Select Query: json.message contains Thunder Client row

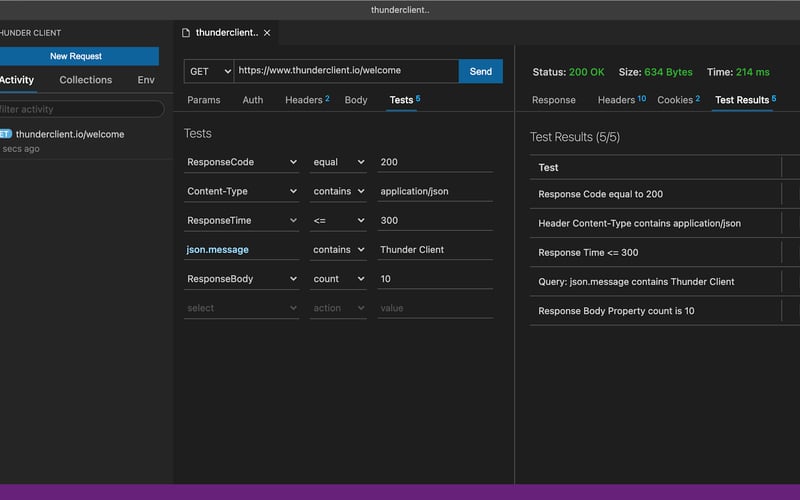pos(665,282)
